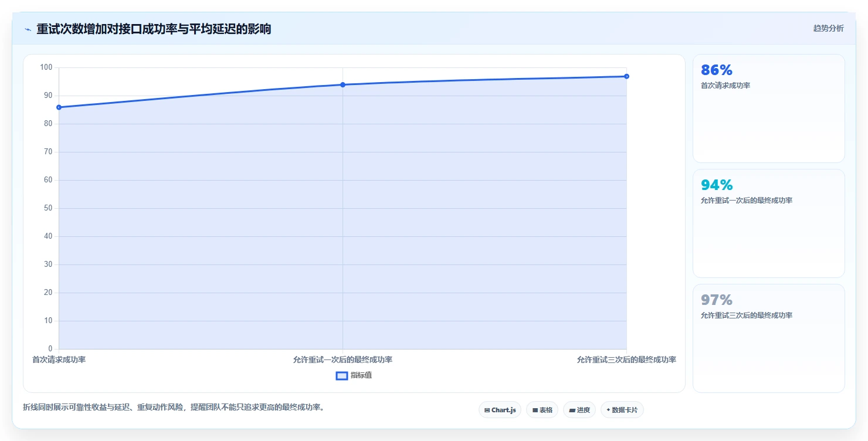This screenshot has width=868, height=441.
Task: Click card caption 允许重试三次后的最终成功率
Action: [x=747, y=316]
